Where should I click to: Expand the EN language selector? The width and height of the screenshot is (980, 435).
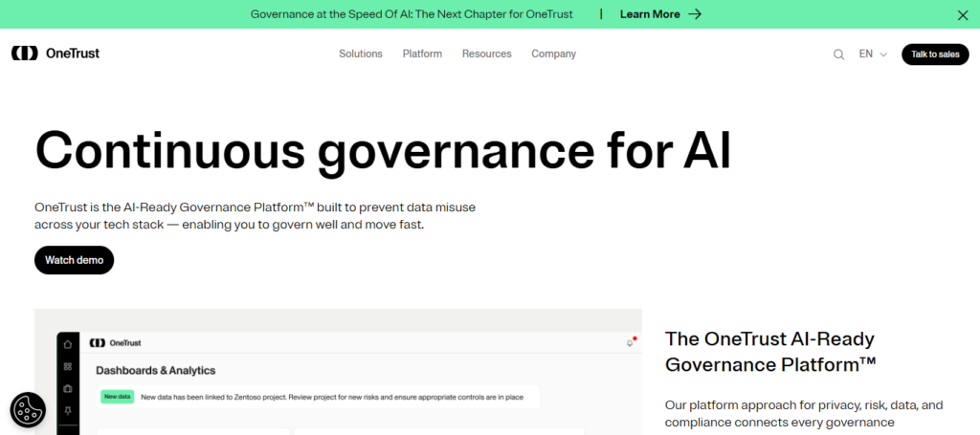[x=873, y=54]
